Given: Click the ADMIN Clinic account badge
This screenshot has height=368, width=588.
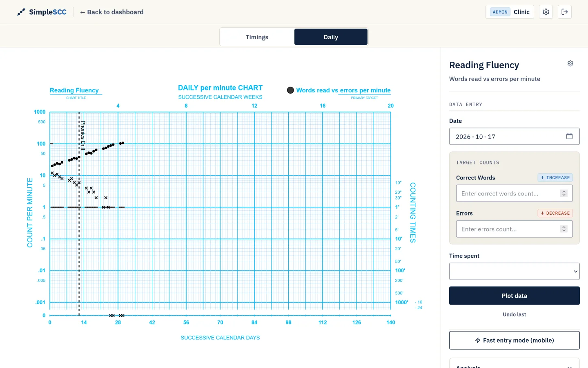Looking at the screenshot, I should (x=510, y=12).
